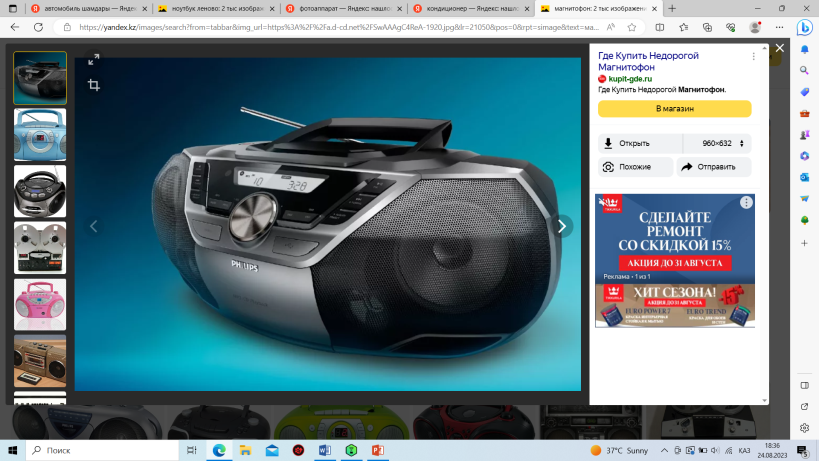819x461 pixels.
Task: Select the pink boombox thumbnail
Action: coord(40,304)
